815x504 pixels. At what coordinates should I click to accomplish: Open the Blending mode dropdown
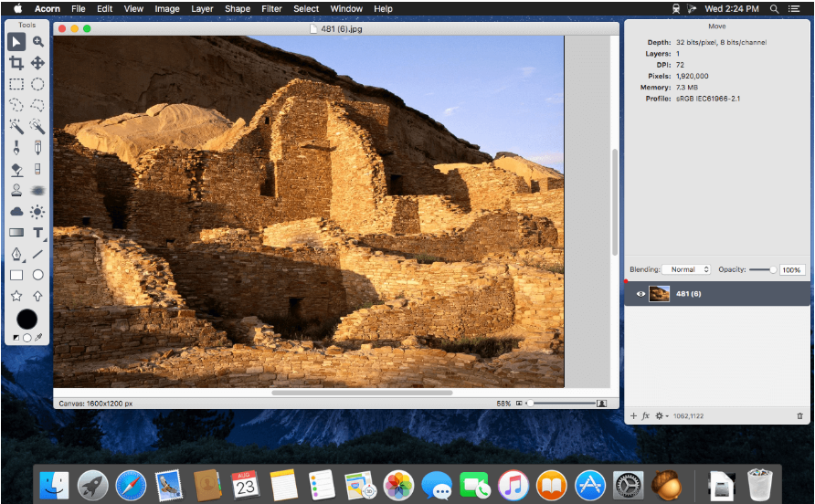click(x=685, y=269)
